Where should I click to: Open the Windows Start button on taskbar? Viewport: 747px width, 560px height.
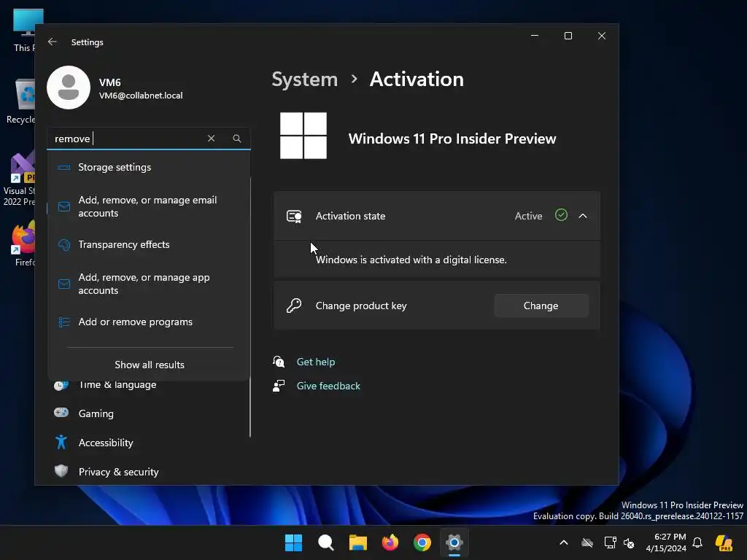293,542
